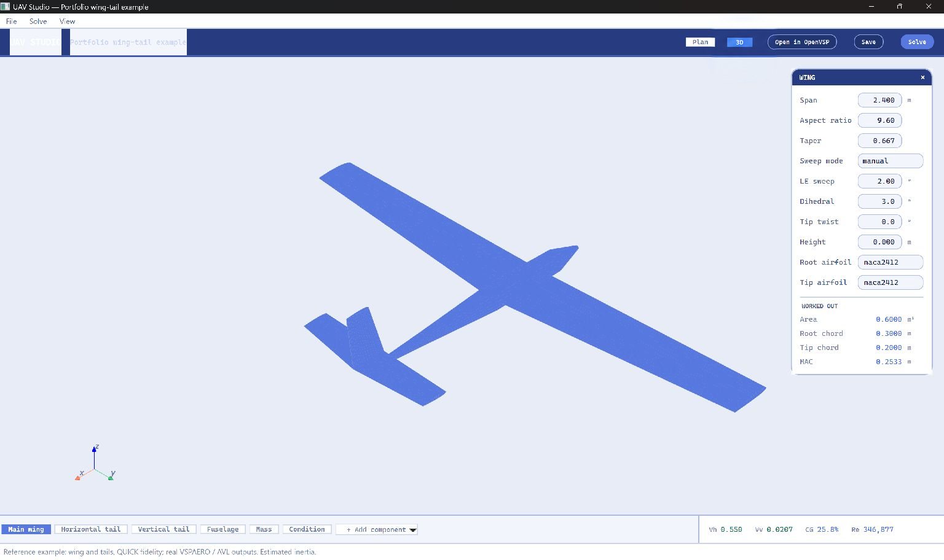Viewport: 944px width, 560px height.
Task: Click the status bar reference example text
Action: point(160,552)
